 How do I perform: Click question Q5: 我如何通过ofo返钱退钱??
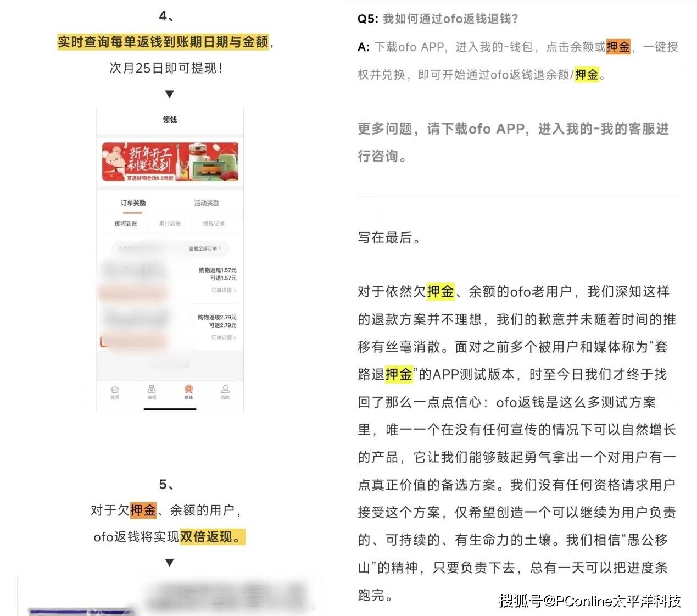[438, 19]
